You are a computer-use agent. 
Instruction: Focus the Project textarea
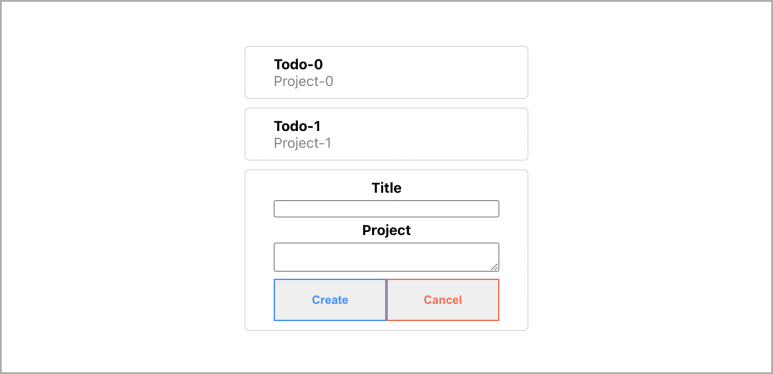[386, 257]
